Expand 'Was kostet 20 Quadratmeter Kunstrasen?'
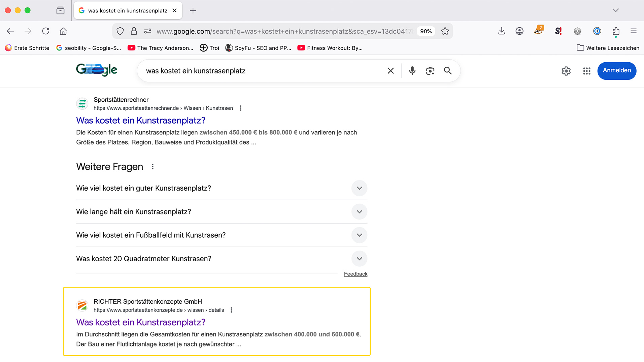This screenshot has width=644, height=362. point(359,259)
